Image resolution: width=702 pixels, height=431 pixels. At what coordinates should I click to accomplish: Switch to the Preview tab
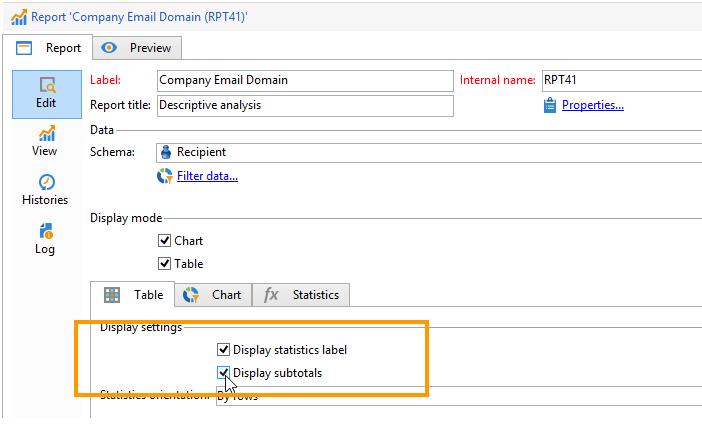(x=138, y=47)
